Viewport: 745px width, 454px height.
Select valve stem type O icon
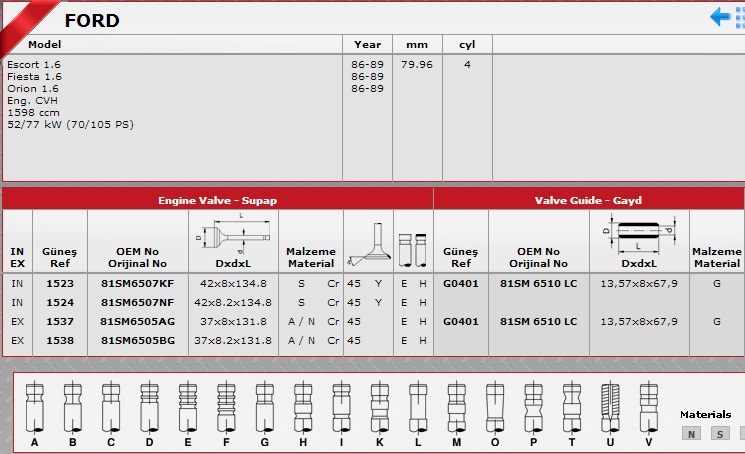pos(495,407)
